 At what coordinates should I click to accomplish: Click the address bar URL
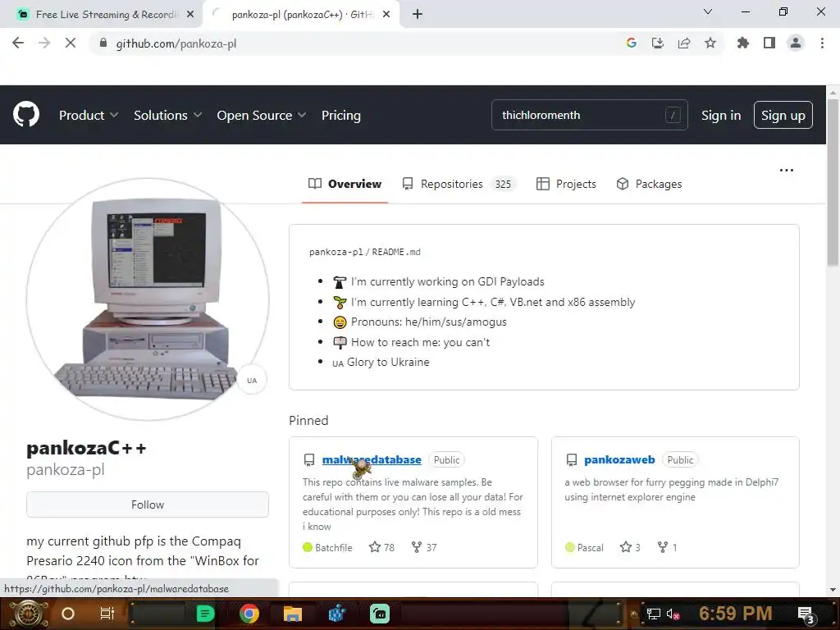pyautogui.click(x=176, y=43)
